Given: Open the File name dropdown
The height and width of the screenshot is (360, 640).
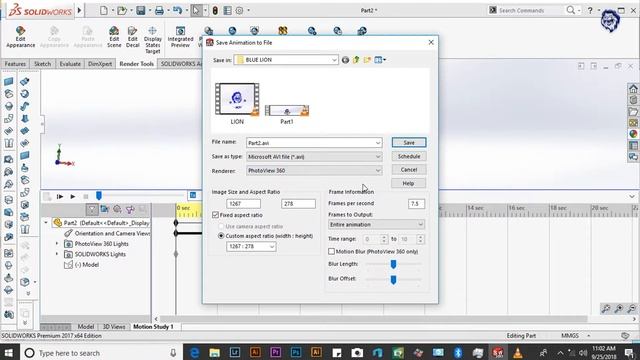Looking at the screenshot, I should (378, 143).
